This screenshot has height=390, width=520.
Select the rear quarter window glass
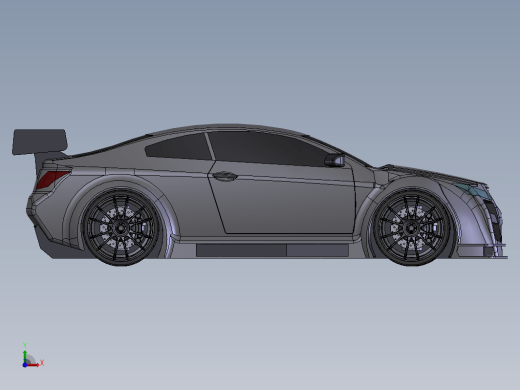pos(179,146)
